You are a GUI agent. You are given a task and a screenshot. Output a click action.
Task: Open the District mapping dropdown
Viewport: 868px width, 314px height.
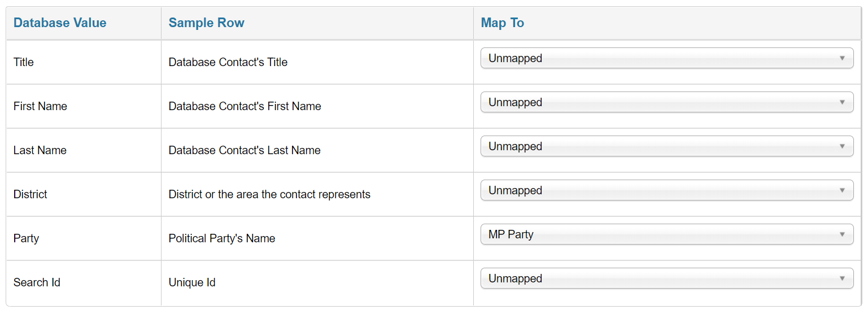coord(666,190)
